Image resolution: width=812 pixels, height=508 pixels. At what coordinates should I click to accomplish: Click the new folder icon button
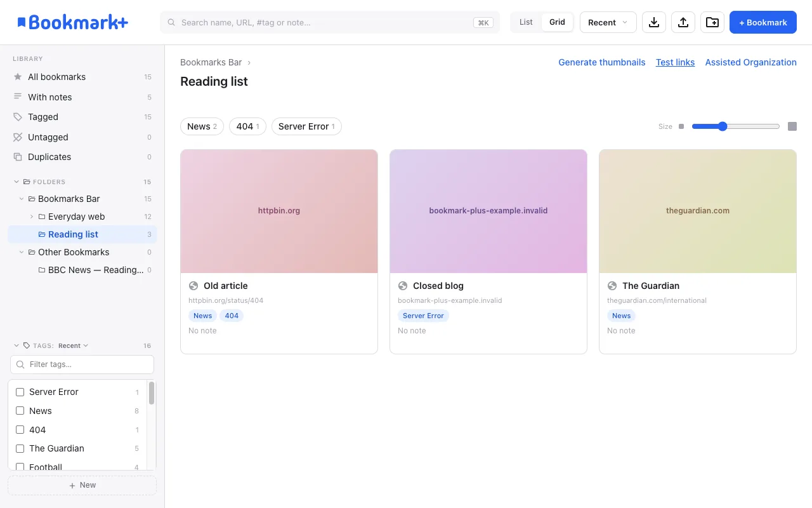[712, 22]
